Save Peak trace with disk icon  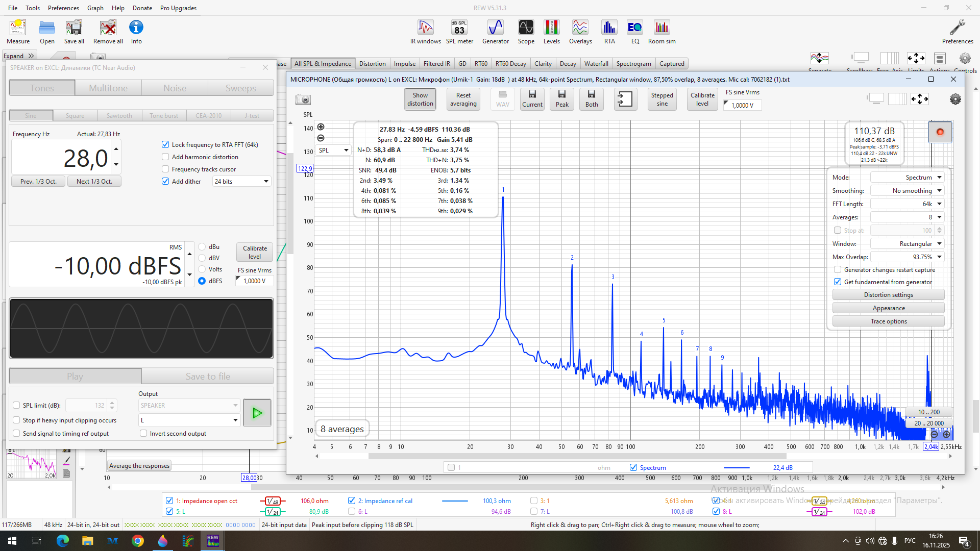pyautogui.click(x=562, y=99)
